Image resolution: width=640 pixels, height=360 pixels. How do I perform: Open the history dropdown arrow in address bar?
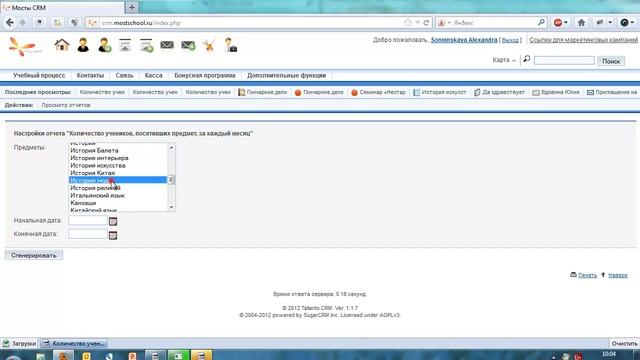418,23
